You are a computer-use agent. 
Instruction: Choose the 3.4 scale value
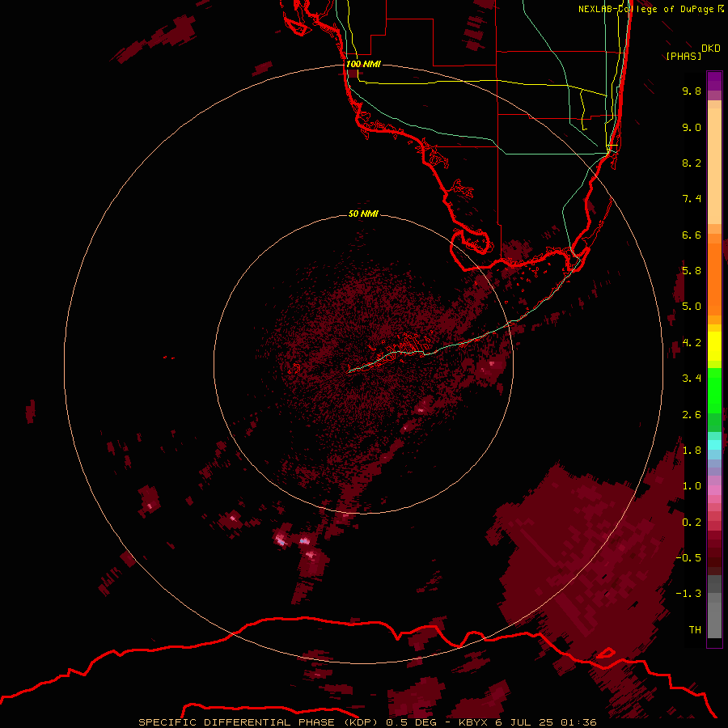[x=692, y=379]
